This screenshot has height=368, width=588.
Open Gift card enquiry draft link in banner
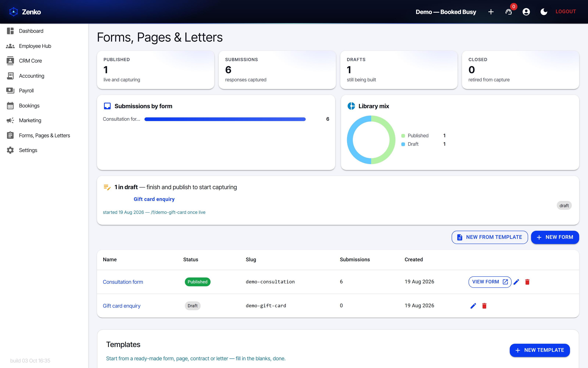click(x=154, y=199)
